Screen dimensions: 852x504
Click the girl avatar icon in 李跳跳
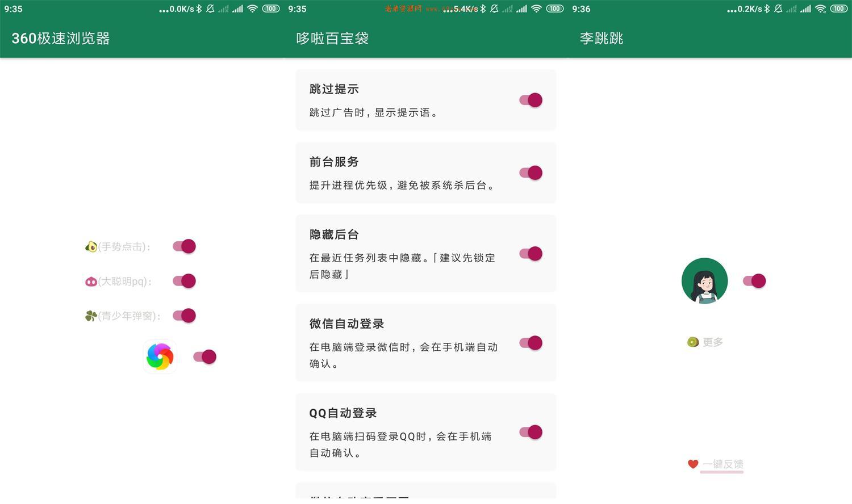pyautogui.click(x=704, y=281)
